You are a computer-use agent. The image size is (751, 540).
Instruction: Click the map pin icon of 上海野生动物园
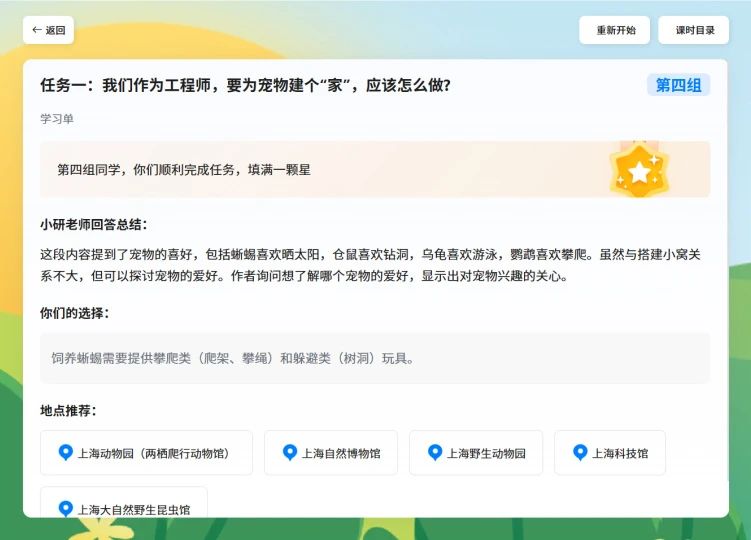click(x=435, y=452)
